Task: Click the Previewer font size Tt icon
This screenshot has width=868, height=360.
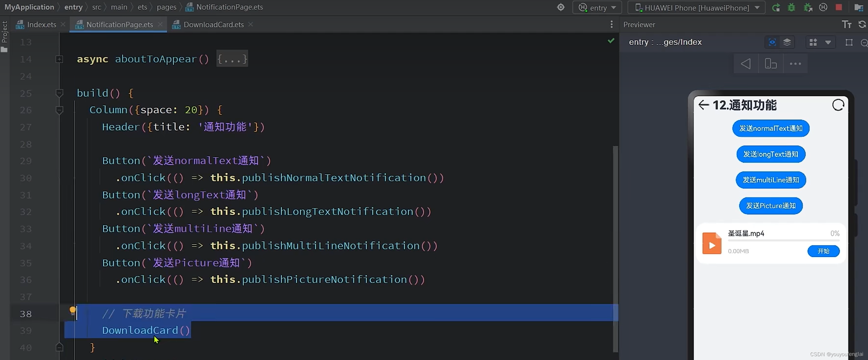Action: (846, 24)
